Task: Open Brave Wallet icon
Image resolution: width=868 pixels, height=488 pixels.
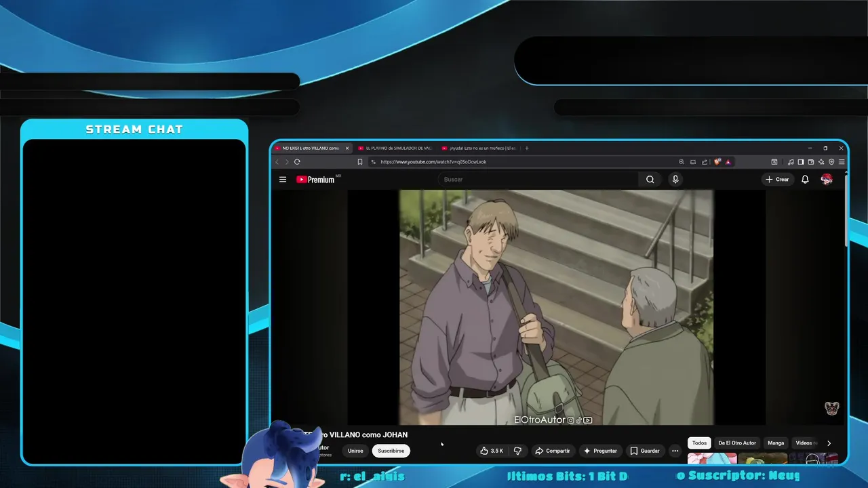Action: pyautogui.click(x=811, y=162)
